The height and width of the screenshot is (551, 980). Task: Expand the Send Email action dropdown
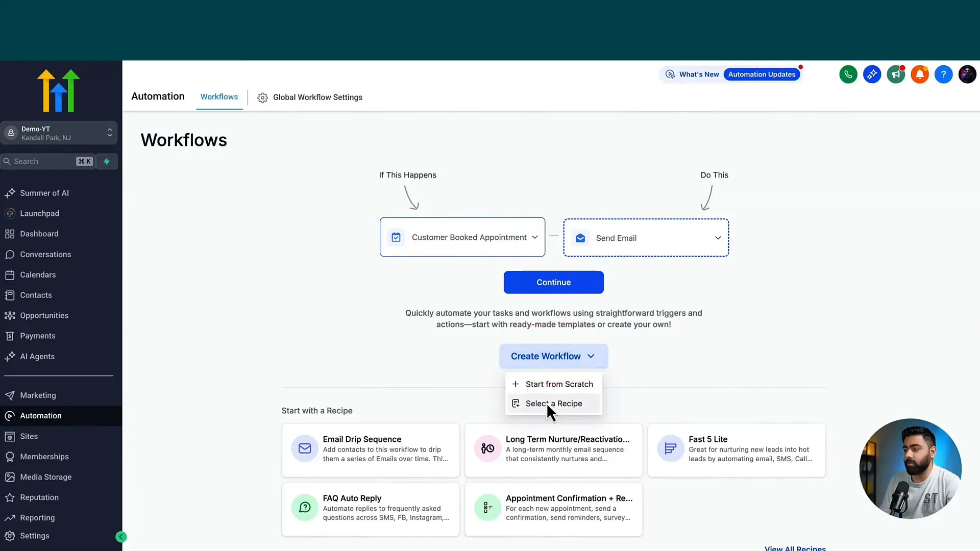(646, 238)
